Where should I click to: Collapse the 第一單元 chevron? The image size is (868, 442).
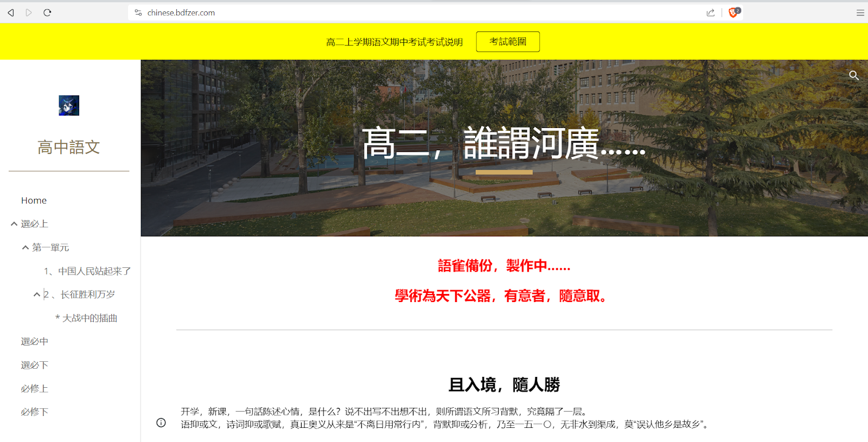tap(25, 247)
